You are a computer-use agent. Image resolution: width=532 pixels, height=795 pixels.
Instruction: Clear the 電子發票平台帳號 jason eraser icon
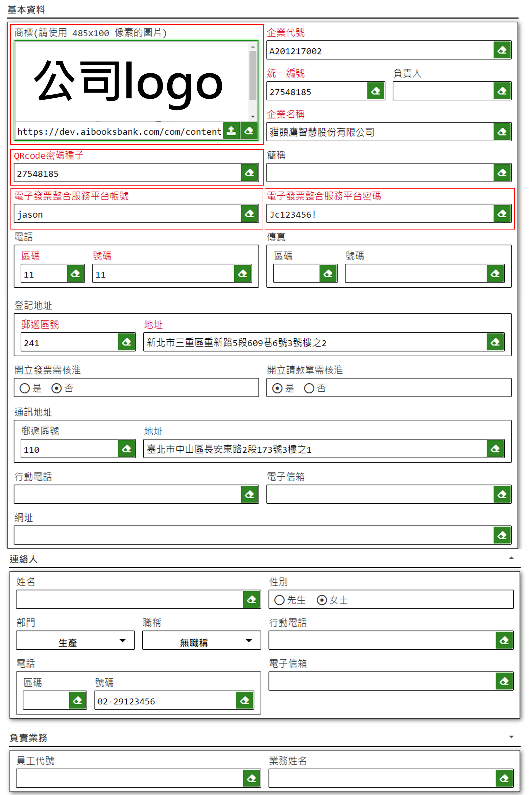point(249,213)
